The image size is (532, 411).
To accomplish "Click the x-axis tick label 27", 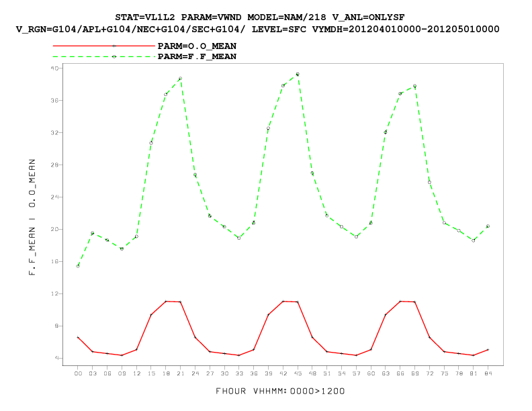I will tap(210, 373).
